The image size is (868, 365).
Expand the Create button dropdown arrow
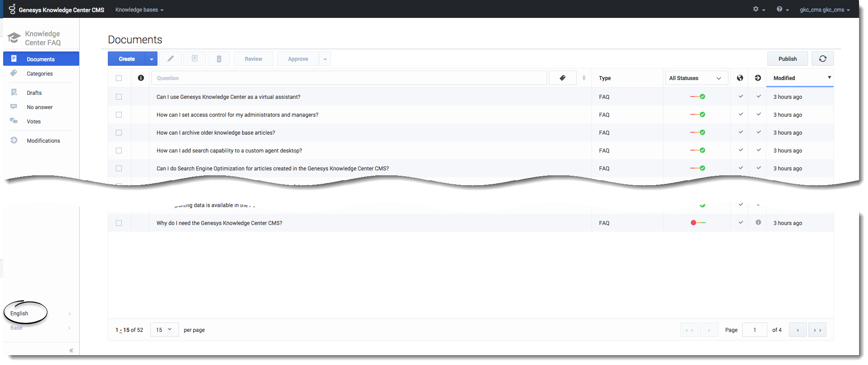click(152, 59)
